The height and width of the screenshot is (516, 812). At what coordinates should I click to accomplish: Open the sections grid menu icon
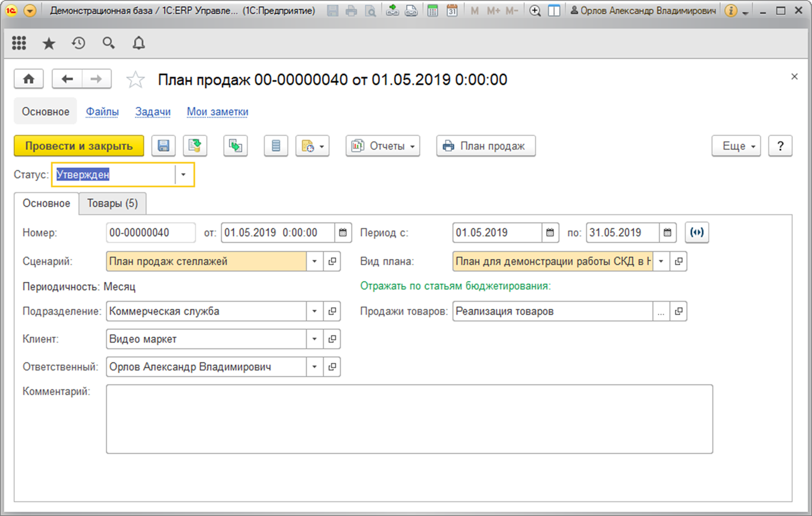(x=19, y=43)
